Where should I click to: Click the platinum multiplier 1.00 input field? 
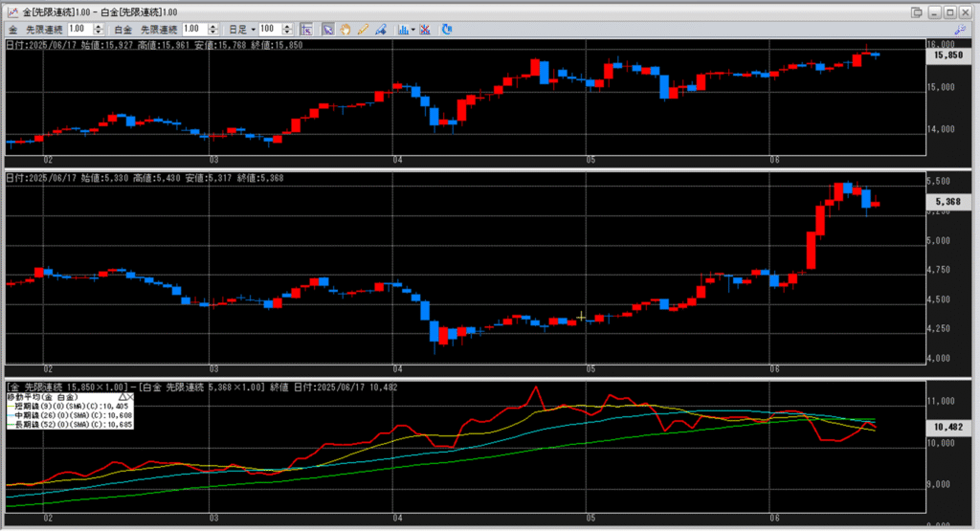194,29
